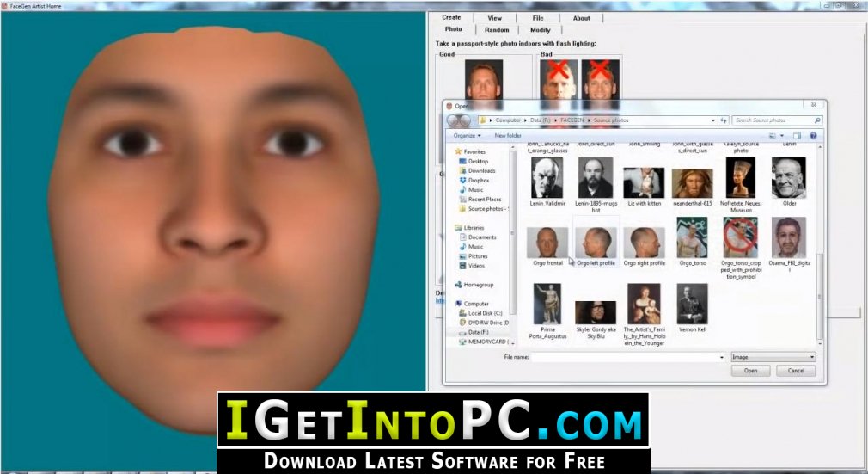Click the Open button
The image size is (868, 474).
pos(750,371)
